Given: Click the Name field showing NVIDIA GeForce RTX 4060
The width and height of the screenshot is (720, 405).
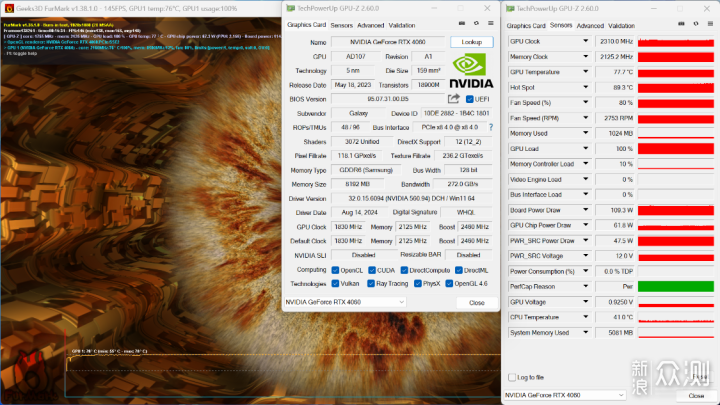Looking at the screenshot, I should click(x=388, y=42).
